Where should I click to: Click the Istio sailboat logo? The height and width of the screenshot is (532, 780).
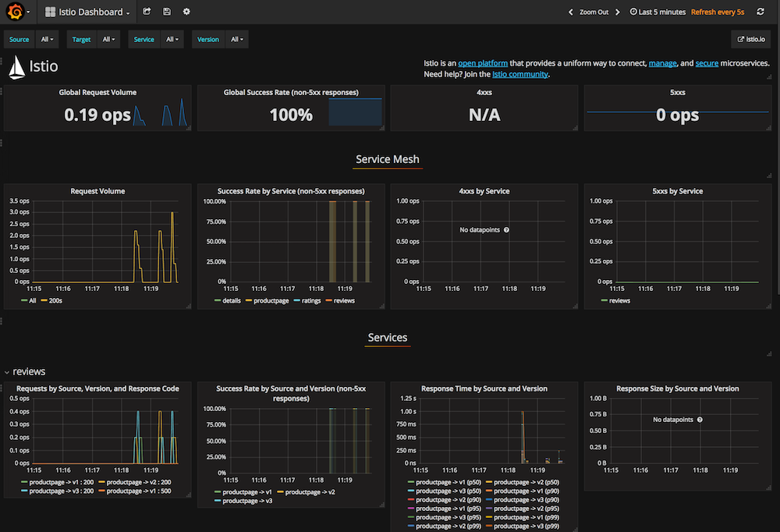[17, 67]
